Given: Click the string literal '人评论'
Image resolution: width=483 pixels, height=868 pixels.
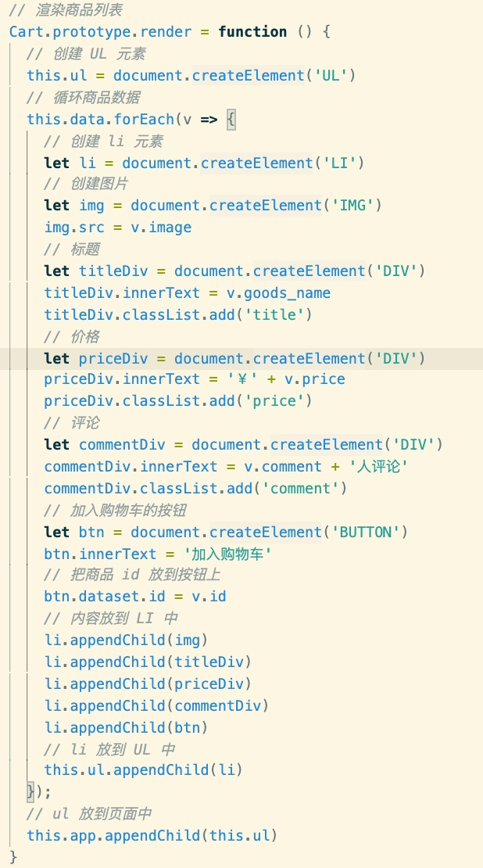Looking at the screenshot, I should 378,467.
